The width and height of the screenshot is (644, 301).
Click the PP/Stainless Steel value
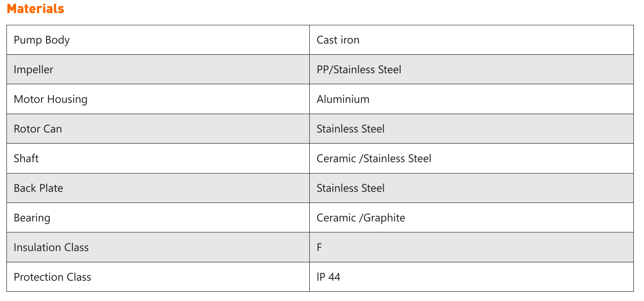click(x=359, y=69)
